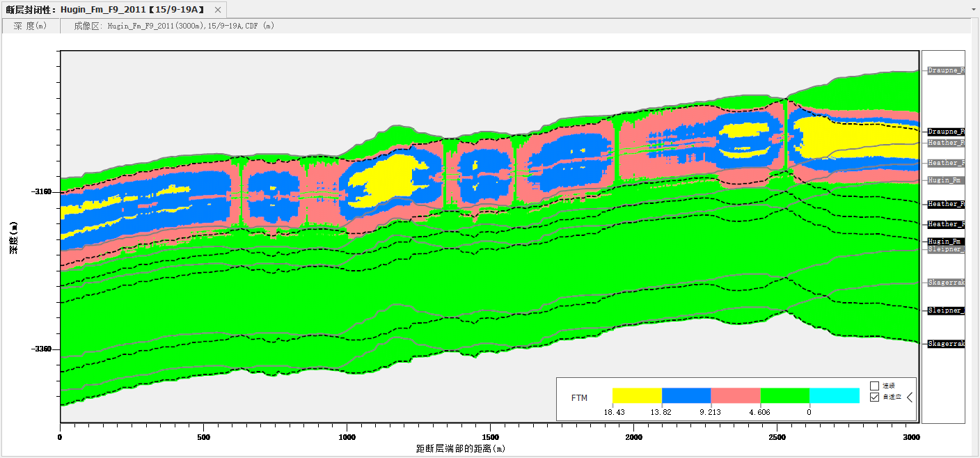
Task: Select the black Hugin_Fm horizon label
Action: coord(946,241)
